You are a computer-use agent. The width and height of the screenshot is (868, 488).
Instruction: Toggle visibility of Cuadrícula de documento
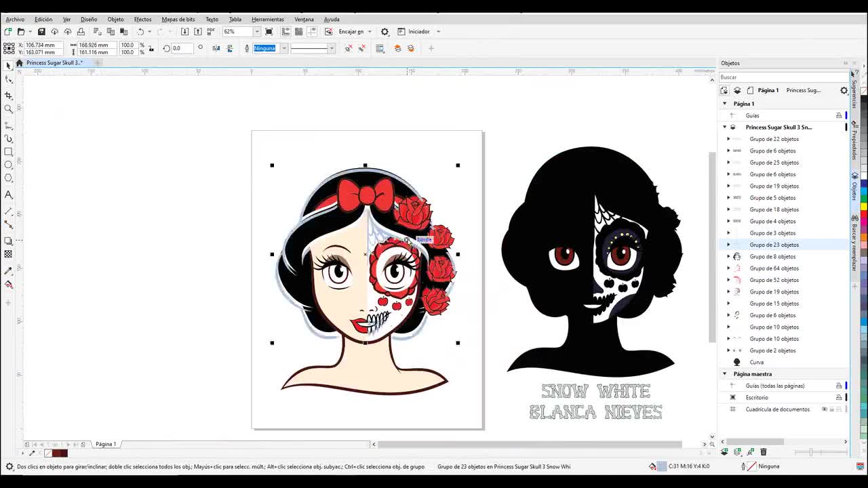(x=825, y=409)
